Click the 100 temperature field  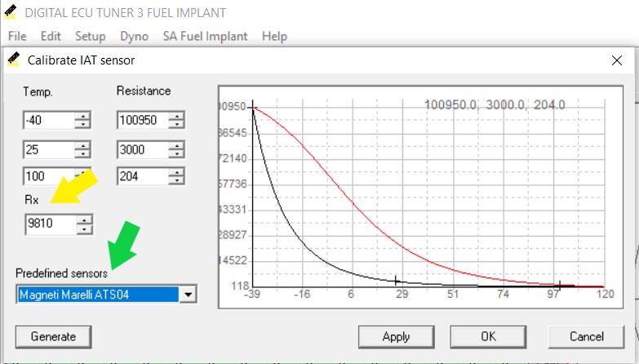[x=49, y=176]
